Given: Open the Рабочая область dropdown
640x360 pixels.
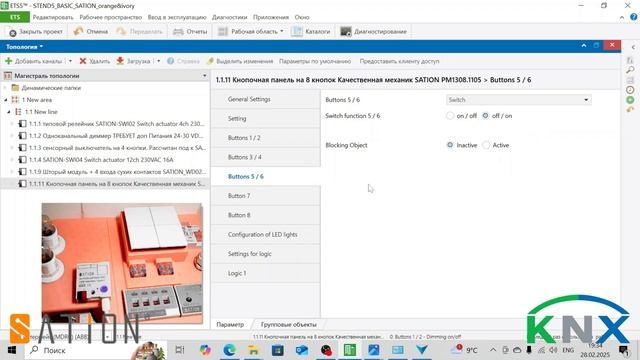Looking at the screenshot, I should point(251,31).
